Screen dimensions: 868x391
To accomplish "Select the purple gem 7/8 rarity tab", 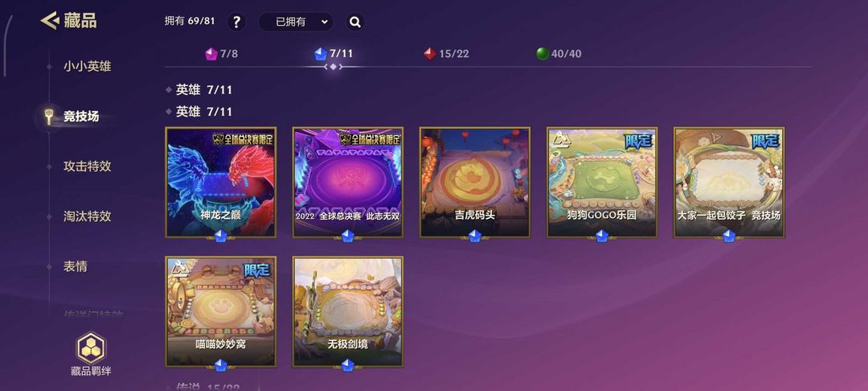I will point(222,54).
